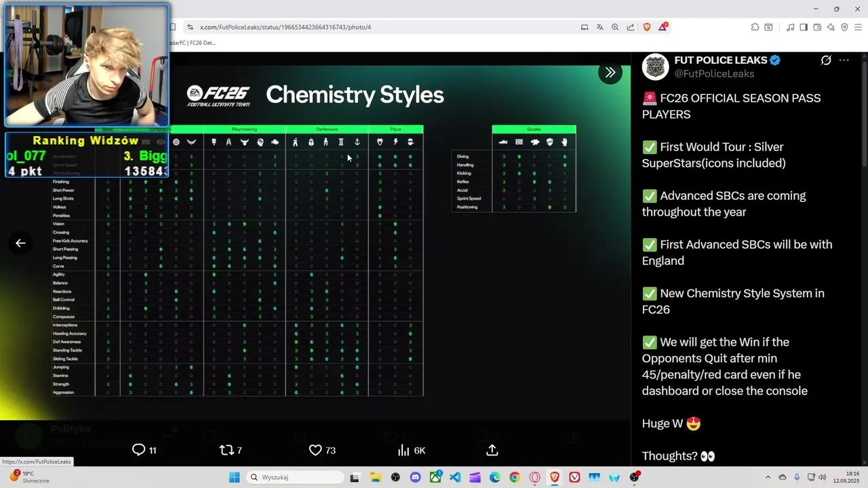The width and height of the screenshot is (868, 488).
Task: Open the browser extensions puzzle icon
Action: click(x=755, y=27)
